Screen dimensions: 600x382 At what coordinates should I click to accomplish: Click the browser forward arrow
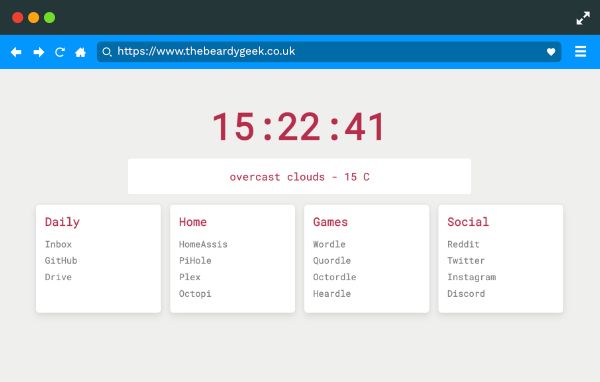[39, 52]
